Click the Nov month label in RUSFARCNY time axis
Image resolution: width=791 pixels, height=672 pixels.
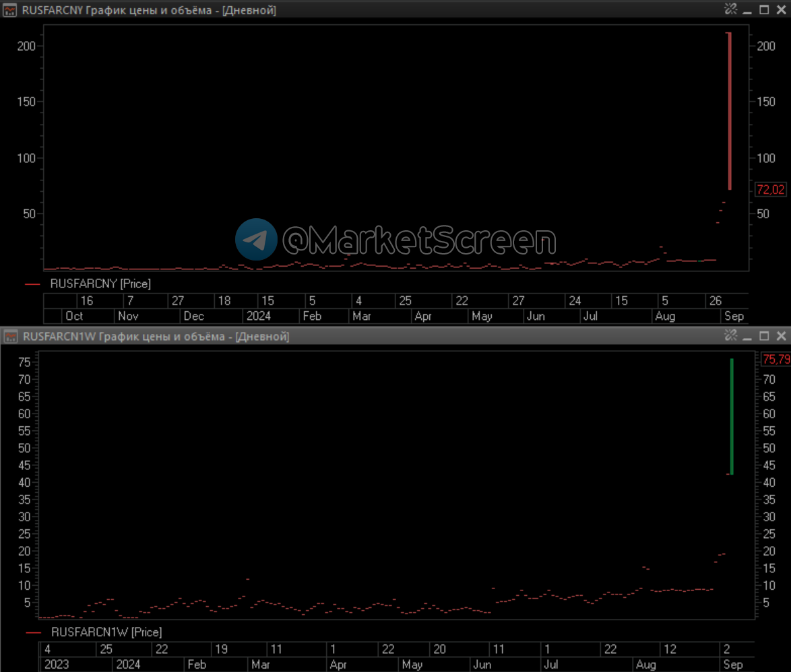click(128, 316)
